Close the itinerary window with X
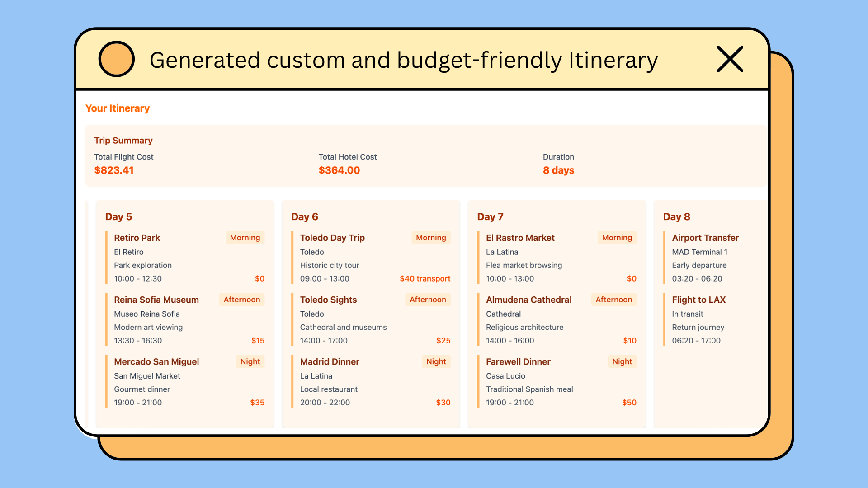 pos(730,59)
